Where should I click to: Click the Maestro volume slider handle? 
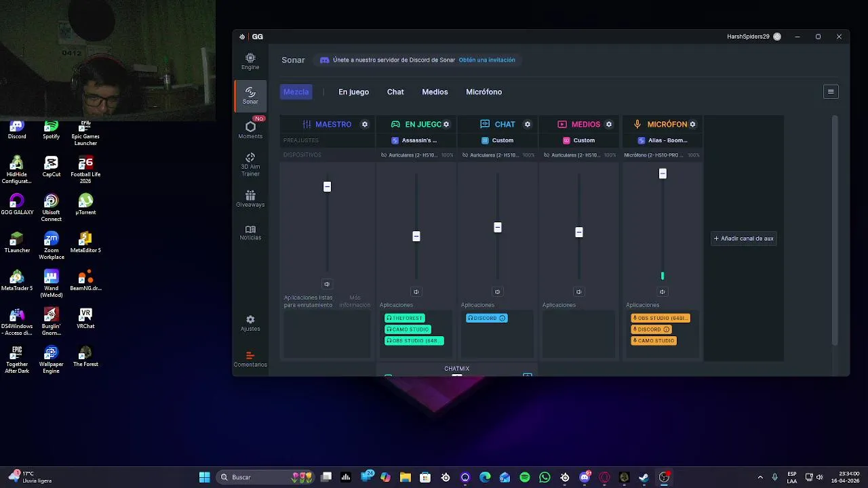327,186
